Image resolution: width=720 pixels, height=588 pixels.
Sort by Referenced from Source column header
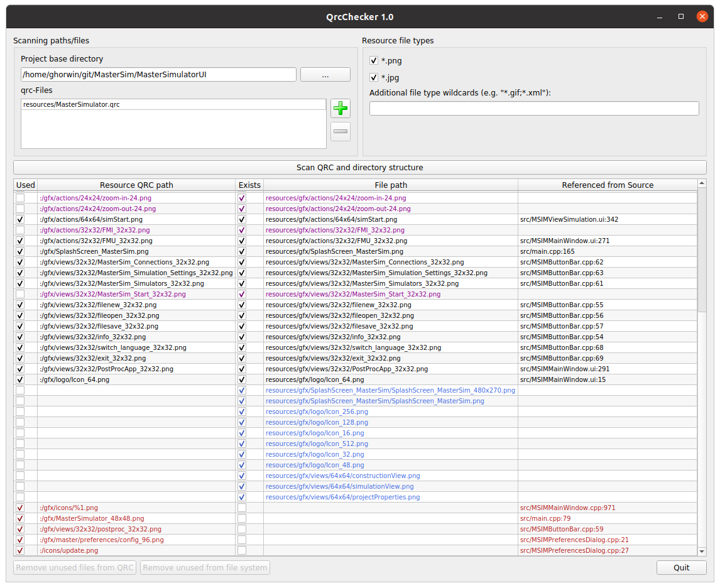tap(607, 185)
